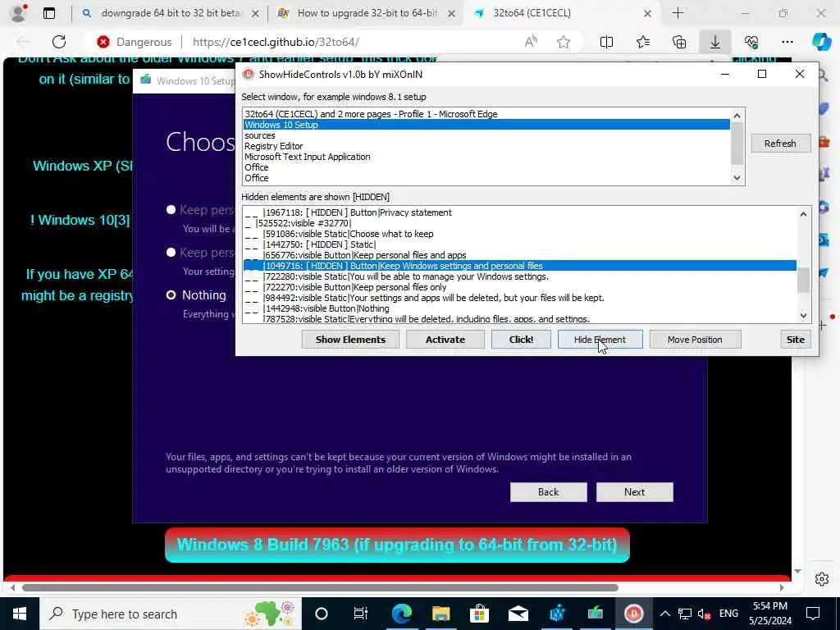Open Task View on the taskbar
Viewport: 840px width, 630px height.
(361, 614)
